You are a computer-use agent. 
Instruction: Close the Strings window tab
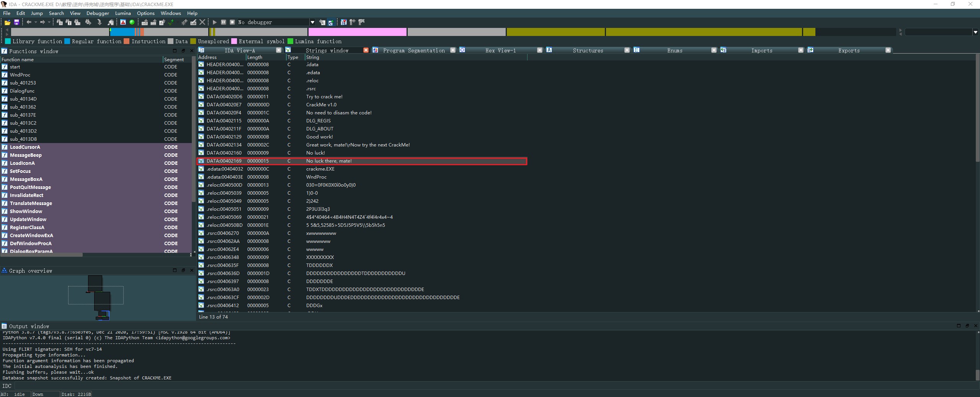[x=366, y=50]
